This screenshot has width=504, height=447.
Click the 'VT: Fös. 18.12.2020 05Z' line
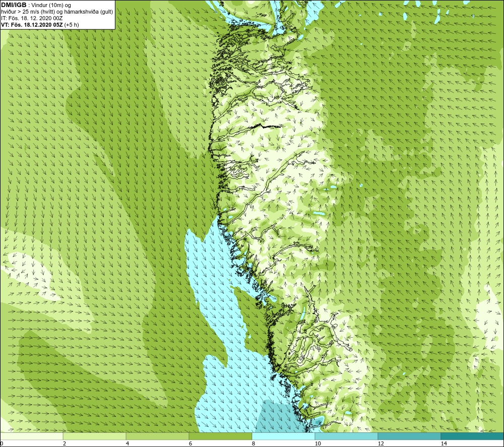coord(32,25)
